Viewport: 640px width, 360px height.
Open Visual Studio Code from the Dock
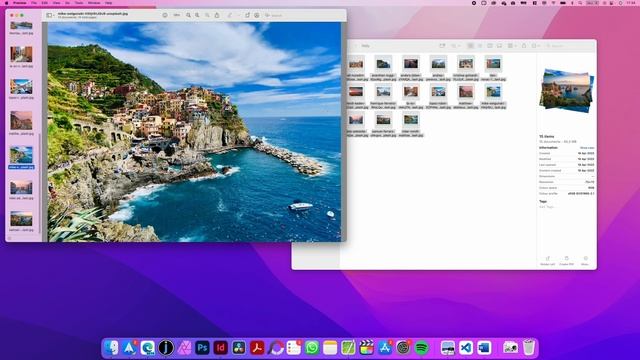click(466, 348)
